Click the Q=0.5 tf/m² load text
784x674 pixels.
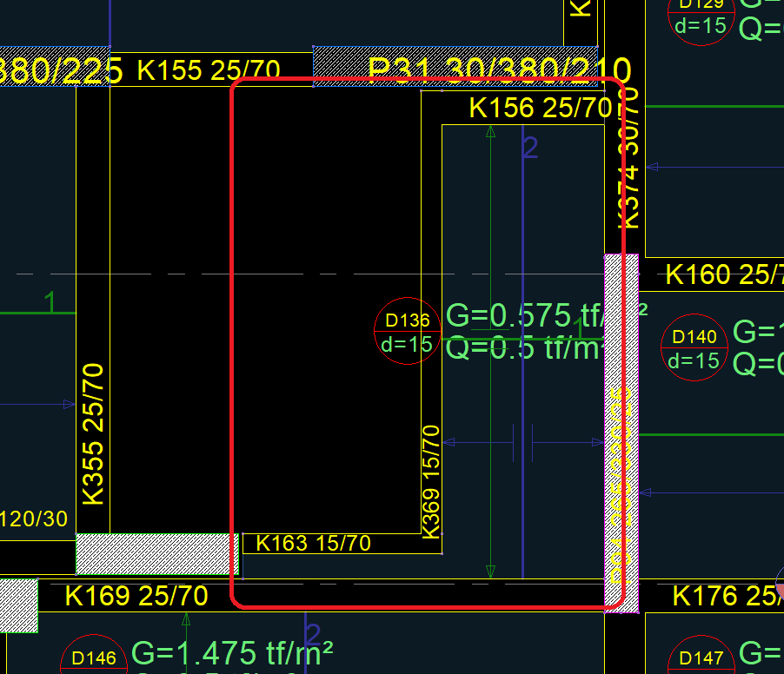pyautogui.click(x=524, y=347)
